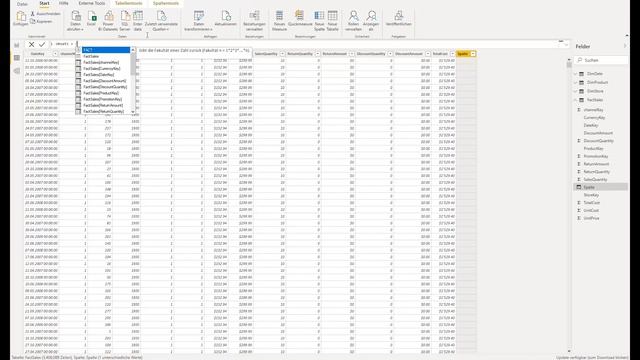This screenshot has width=640, height=360.
Task: Open the Start ribbon tab
Action: click(x=44, y=3)
